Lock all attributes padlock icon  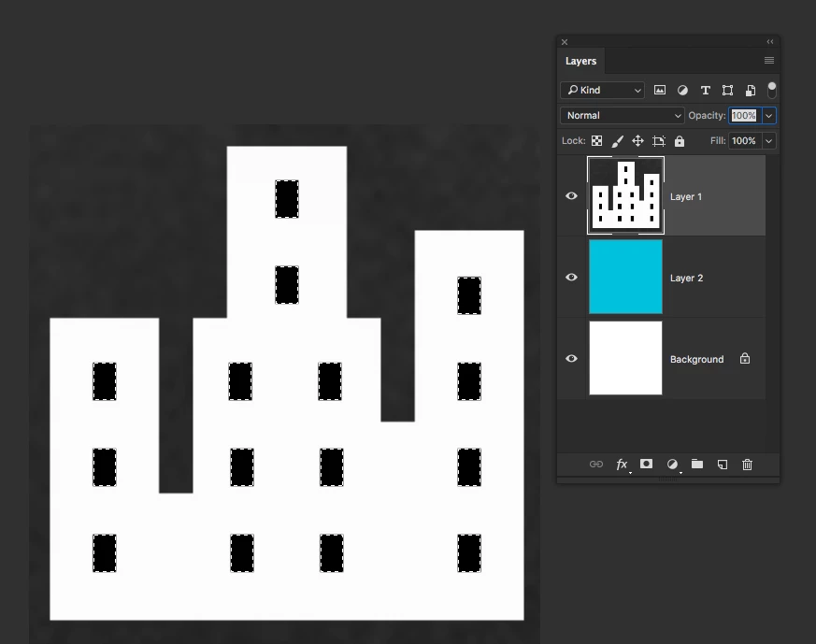click(x=680, y=141)
